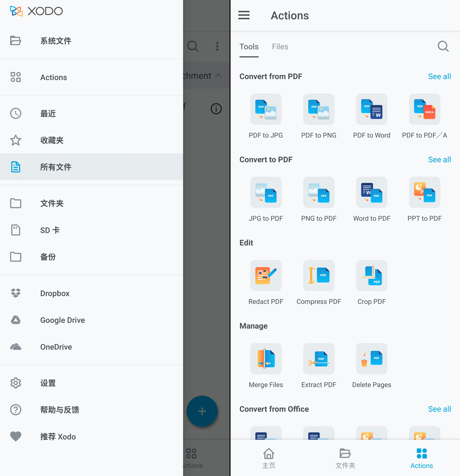Tap the hamburger menu in Actions header
The width and height of the screenshot is (460, 476).
pyautogui.click(x=244, y=15)
